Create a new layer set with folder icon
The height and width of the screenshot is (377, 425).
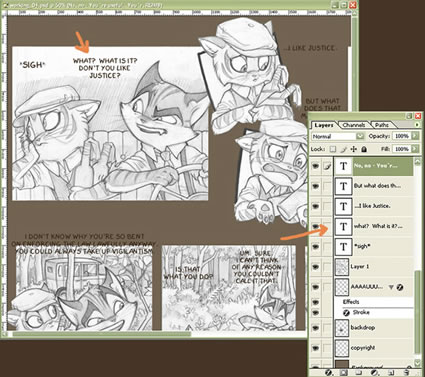point(359,373)
